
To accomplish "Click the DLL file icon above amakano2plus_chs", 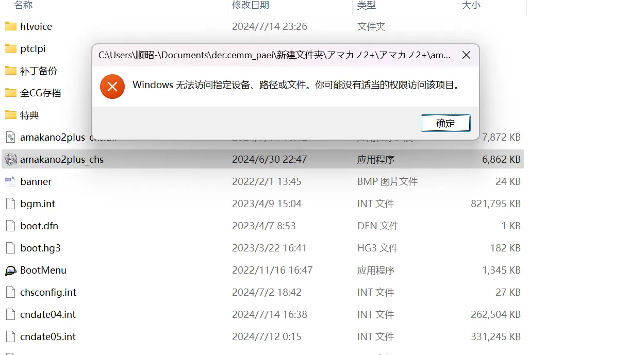I will click(x=11, y=137).
